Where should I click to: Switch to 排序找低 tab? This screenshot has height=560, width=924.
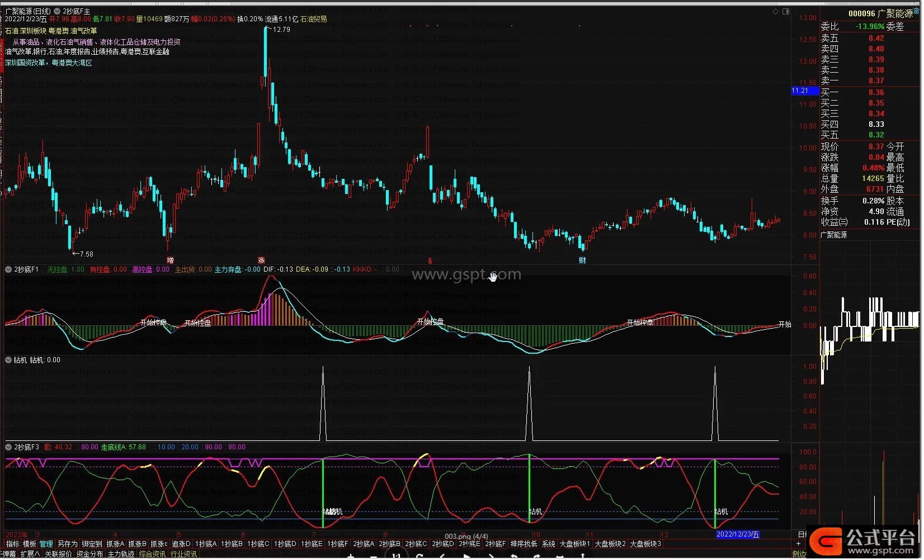pyautogui.click(x=524, y=544)
